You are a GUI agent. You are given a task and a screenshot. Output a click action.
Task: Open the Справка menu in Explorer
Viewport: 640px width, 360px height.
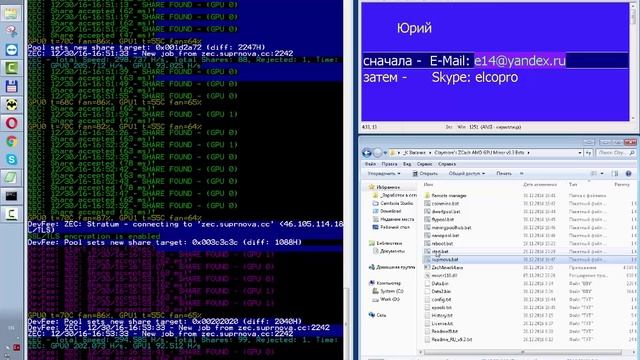tap(447, 164)
